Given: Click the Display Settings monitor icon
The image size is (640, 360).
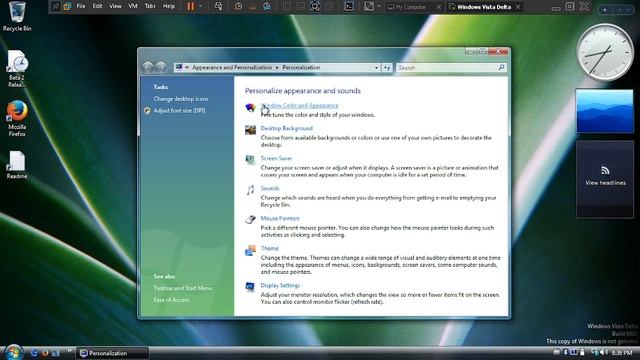Looking at the screenshot, I should 250,287.
